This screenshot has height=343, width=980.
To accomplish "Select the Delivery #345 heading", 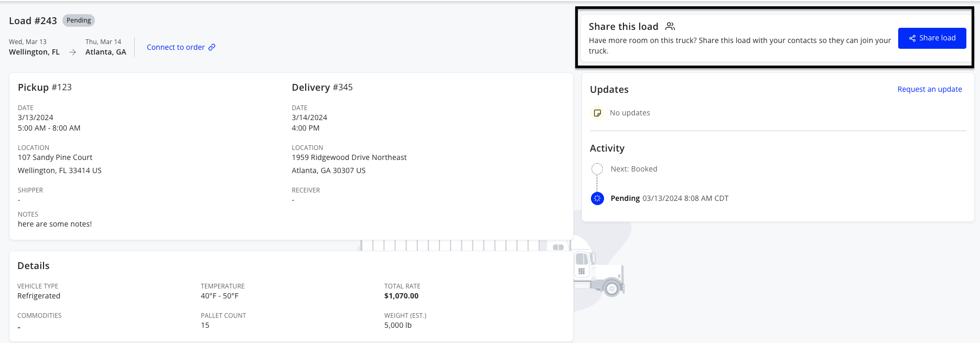I will pyautogui.click(x=322, y=87).
